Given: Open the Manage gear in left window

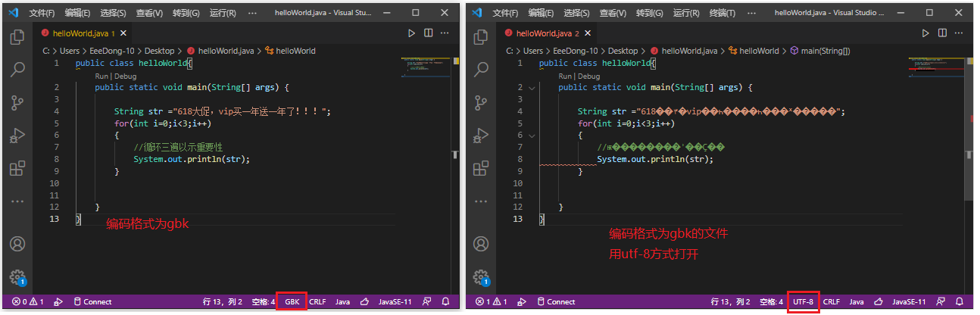Looking at the screenshot, I should [17, 277].
